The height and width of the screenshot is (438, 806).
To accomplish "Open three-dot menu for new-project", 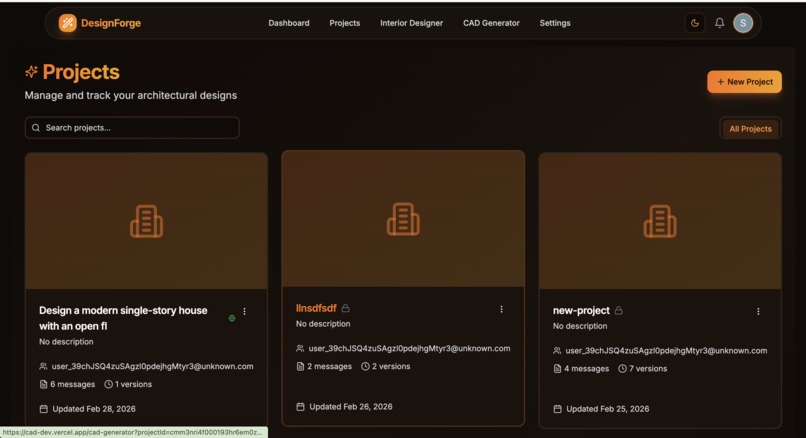I will (758, 312).
